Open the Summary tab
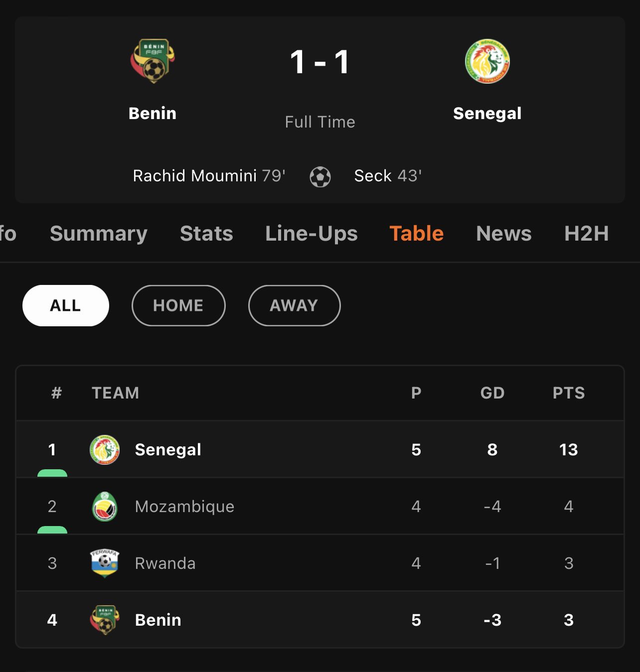Viewport: 640px width, 672px height. [x=99, y=233]
